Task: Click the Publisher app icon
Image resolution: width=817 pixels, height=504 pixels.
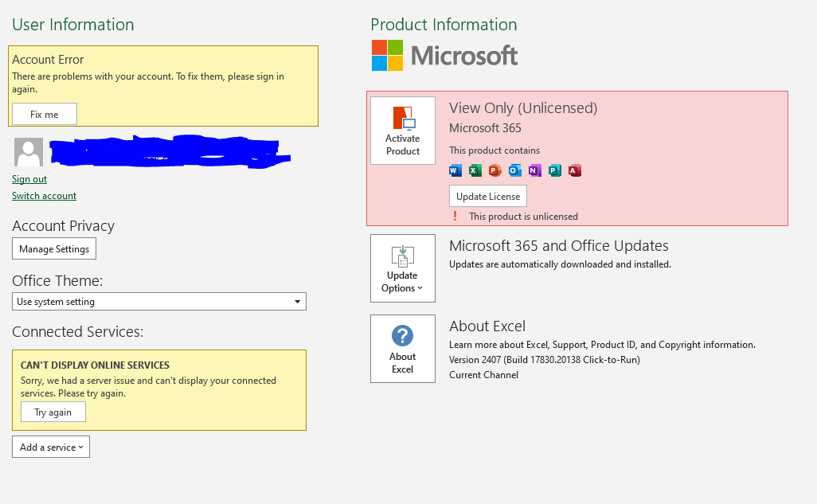Action: click(x=555, y=170)
